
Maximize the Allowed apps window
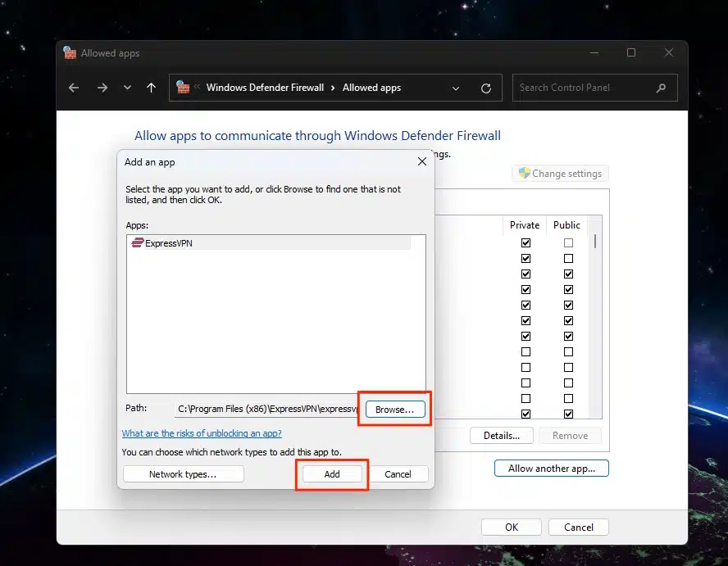631,53
